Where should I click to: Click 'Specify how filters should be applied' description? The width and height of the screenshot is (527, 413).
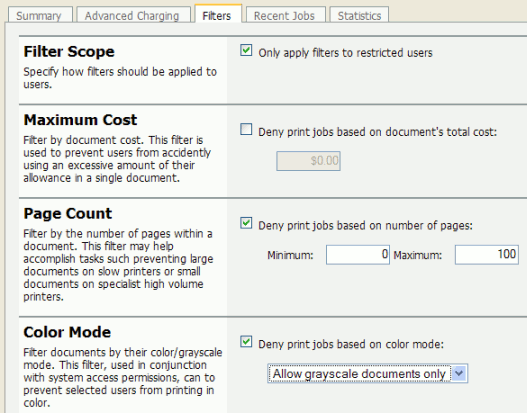(120, 78)
